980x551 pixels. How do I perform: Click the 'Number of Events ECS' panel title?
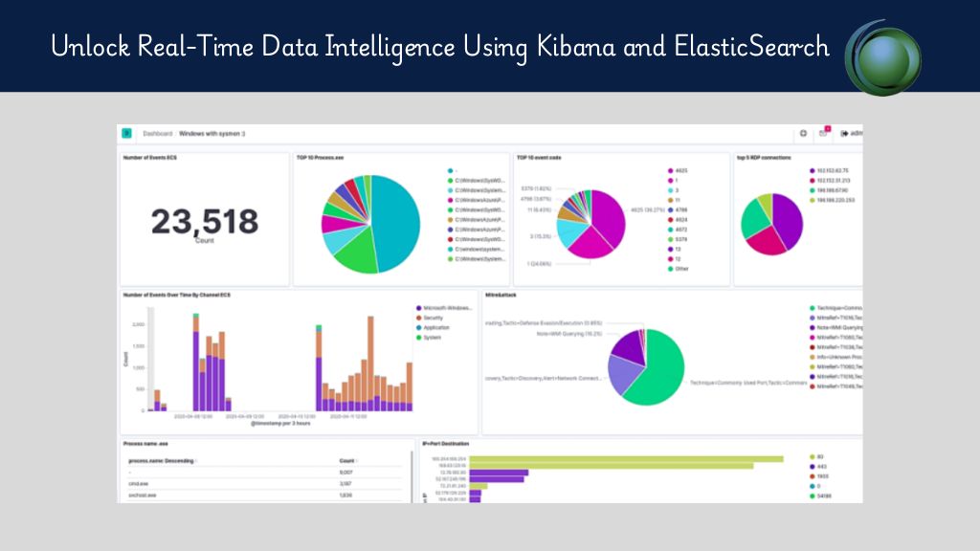150,158
